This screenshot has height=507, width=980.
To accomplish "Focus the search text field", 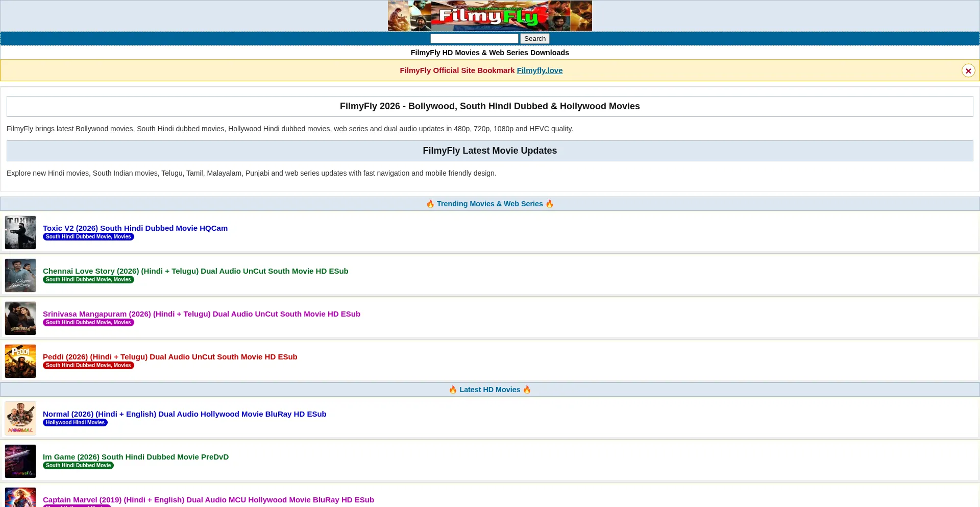I will pos(474,39).
